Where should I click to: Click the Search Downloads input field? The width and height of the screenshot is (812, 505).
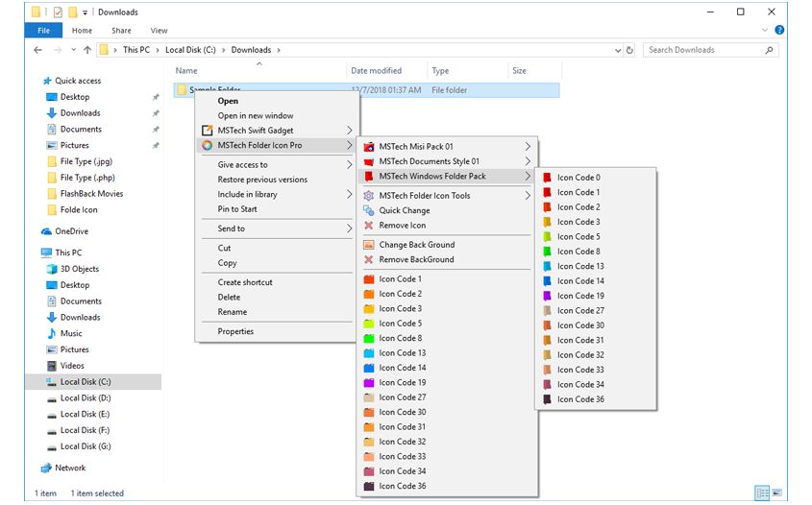tap(701, 50)
